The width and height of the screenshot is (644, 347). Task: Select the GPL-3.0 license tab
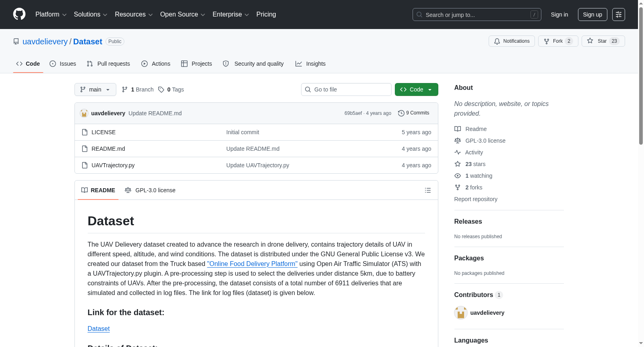pos(150,190)
